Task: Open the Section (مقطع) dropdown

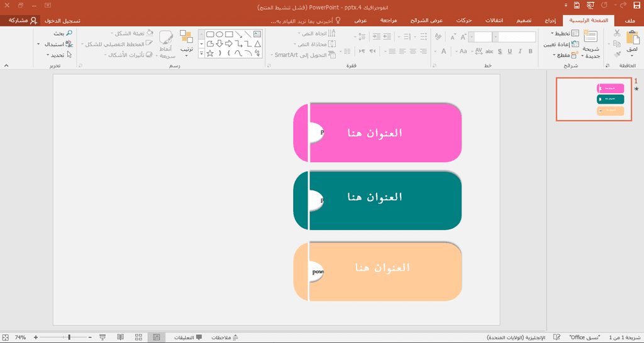Action: pyautogui.click(x=566, y=55)
